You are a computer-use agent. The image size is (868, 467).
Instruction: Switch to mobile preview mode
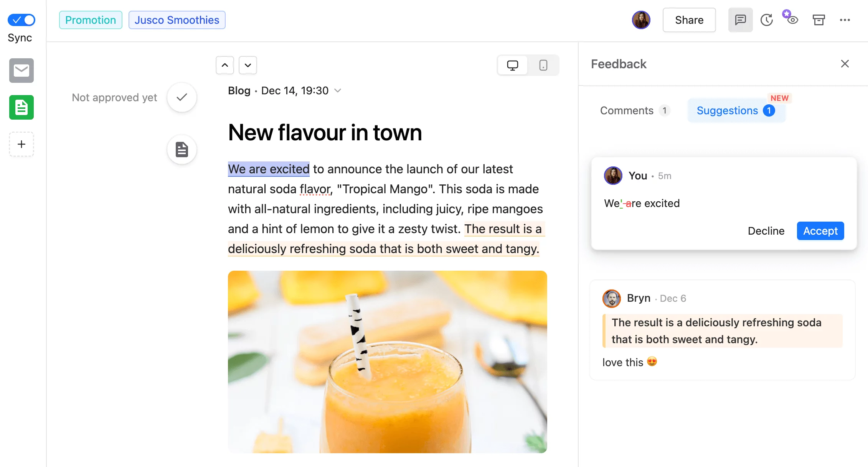click(543, 64)
